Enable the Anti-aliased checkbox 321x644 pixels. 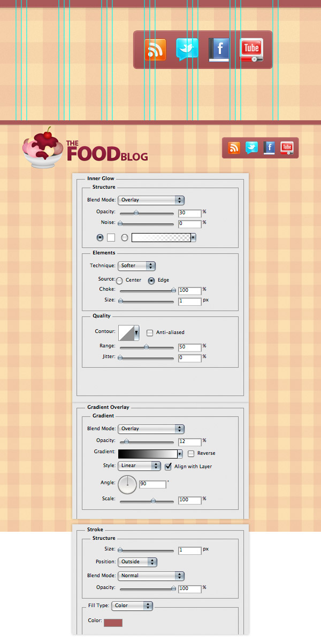coord(150,332)
